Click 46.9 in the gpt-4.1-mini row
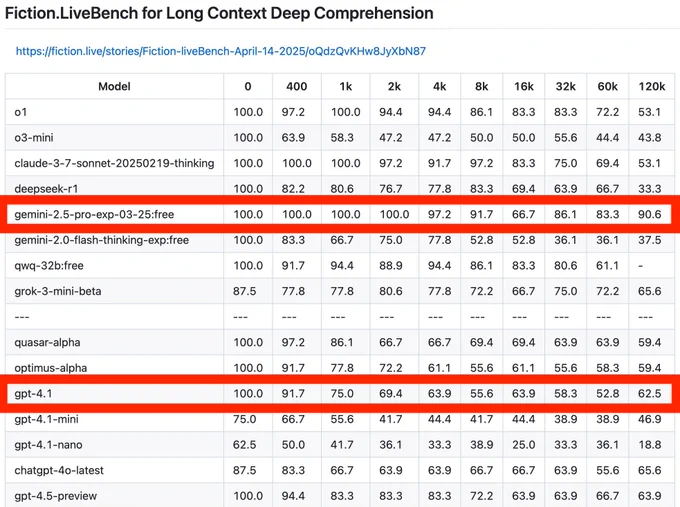Viewport: 680px width, 507px height. click(x=649, y=419)
